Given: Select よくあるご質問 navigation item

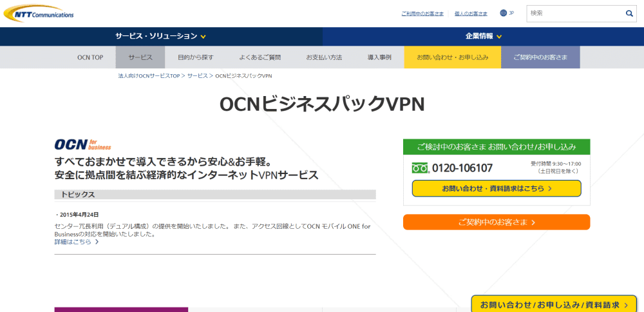Looking at the screenshot, I should [x=260, y=57].
